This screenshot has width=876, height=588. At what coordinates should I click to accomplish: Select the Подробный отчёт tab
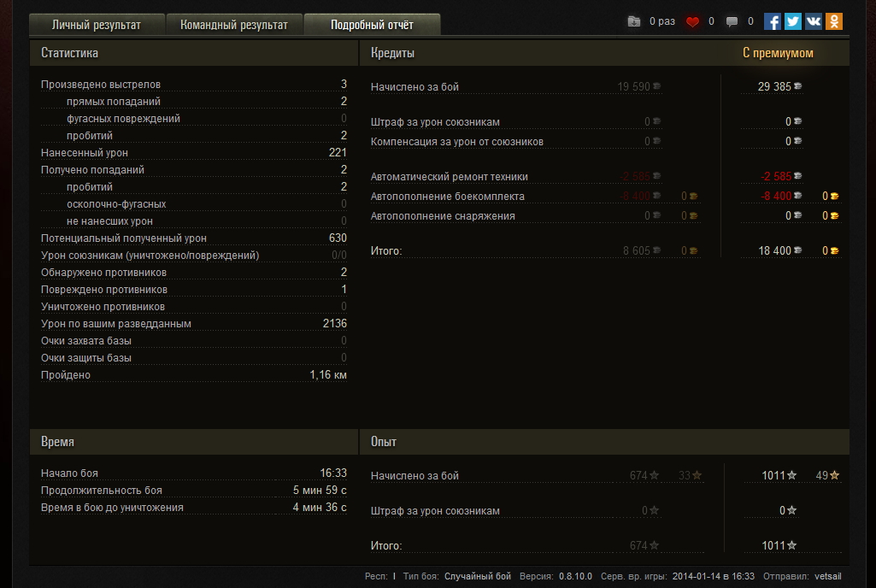click(372, 25)
